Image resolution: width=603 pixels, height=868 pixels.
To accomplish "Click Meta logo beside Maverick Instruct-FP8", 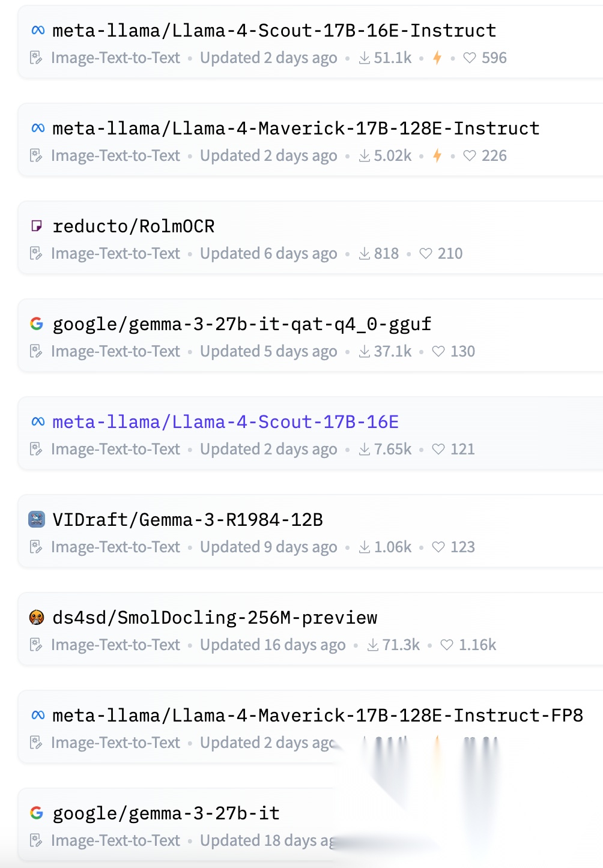I will pyautogui.click(x=37, y=715).
